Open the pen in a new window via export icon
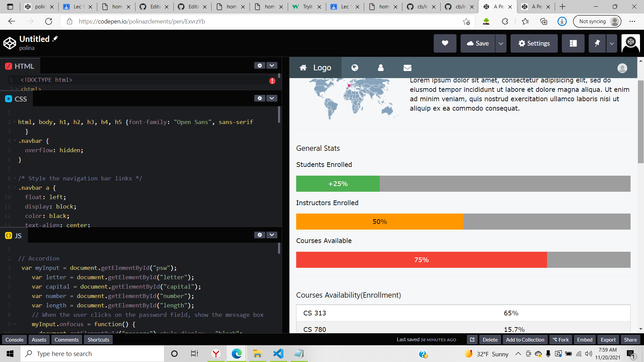Image resolution: width=644 pixels, height=362 pixels. pyautogui.click(x=472, y=340)
